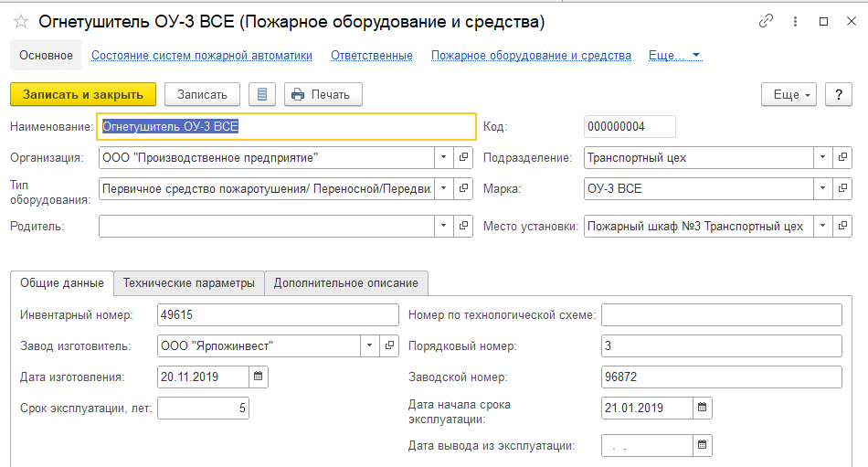Click Записать и закрыть button
This screenshot has height=467, width=868.
tap(83, 94)
